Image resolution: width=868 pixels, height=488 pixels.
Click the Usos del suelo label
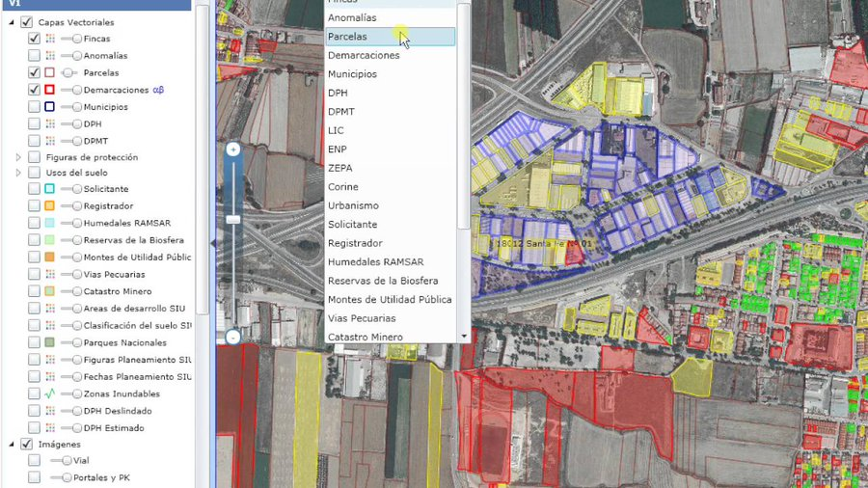coord(77,173)
